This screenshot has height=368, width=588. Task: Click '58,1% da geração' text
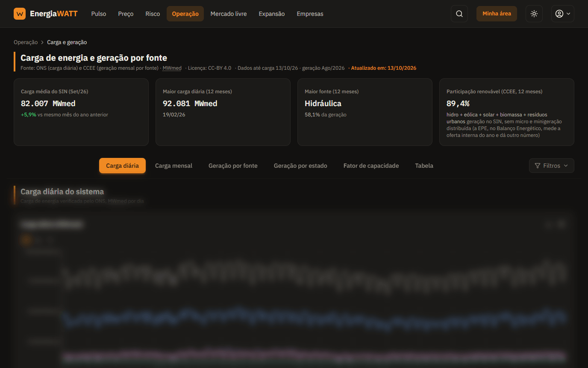pos(326,115)
